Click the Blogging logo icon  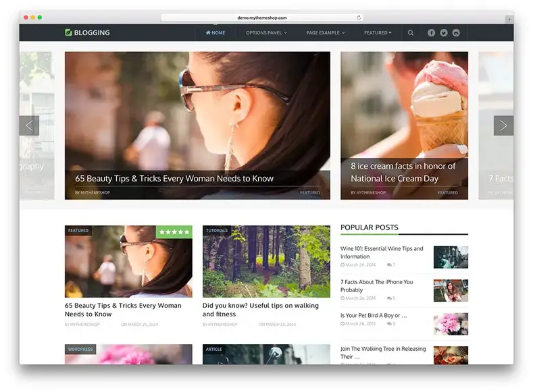tap(68, 32)
